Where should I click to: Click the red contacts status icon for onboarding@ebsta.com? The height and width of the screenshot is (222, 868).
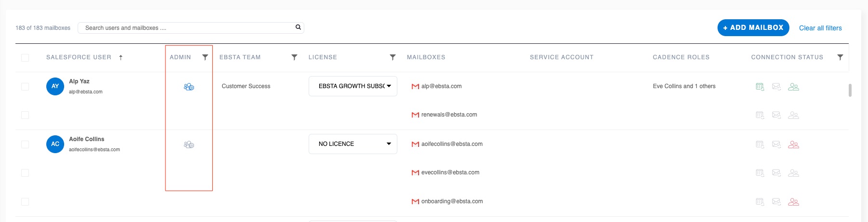point(793,202)
